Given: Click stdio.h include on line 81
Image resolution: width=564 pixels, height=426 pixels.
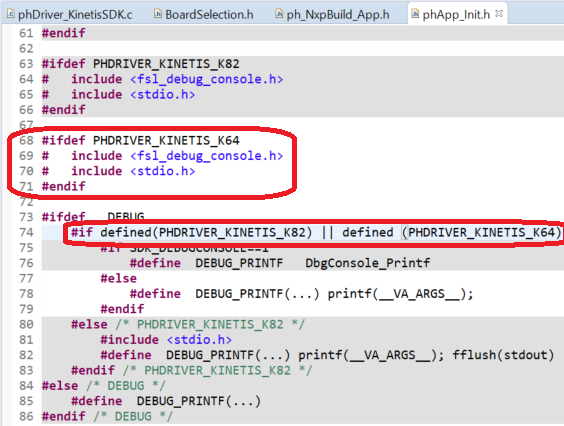Looking at the screenshot, I should (x=199, y=340).
